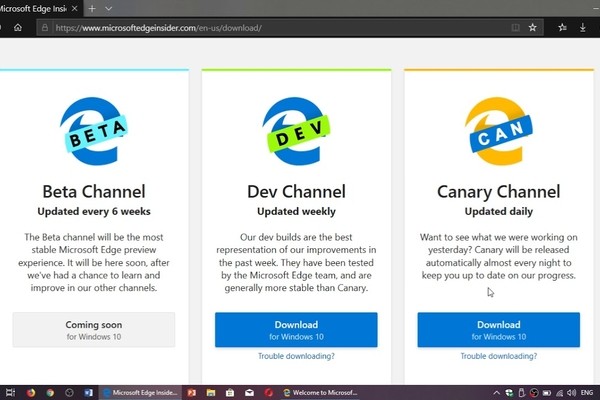Open Trouble downloading link under Canary Channel
Viewport: 600px width, 400px height.
499,356
